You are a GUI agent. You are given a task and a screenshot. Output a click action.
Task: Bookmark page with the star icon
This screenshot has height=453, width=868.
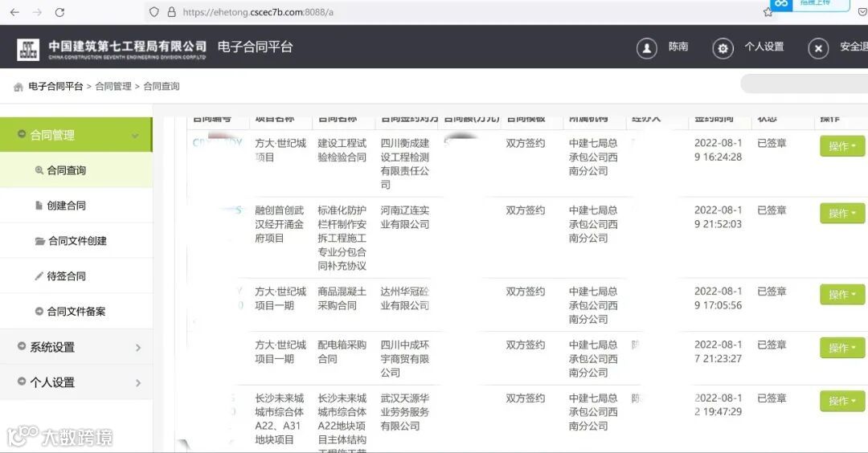pyautogui.click(x=768, y=12)
